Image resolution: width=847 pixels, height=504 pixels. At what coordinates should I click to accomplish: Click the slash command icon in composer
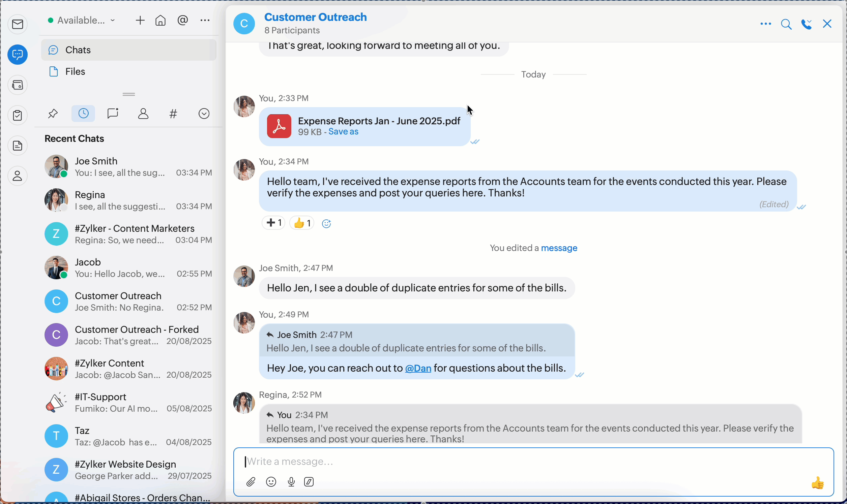tap(309, 482)
